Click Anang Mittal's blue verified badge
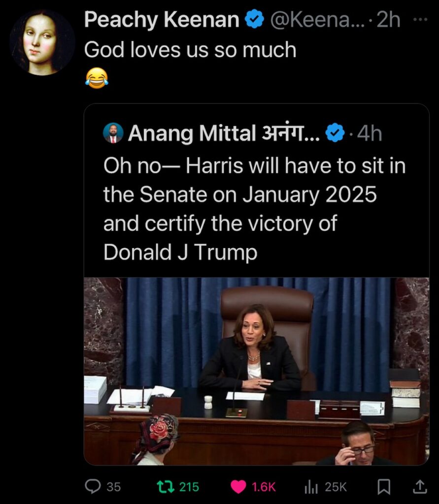This screenshot has height=504, width=439. pos(336,133)
